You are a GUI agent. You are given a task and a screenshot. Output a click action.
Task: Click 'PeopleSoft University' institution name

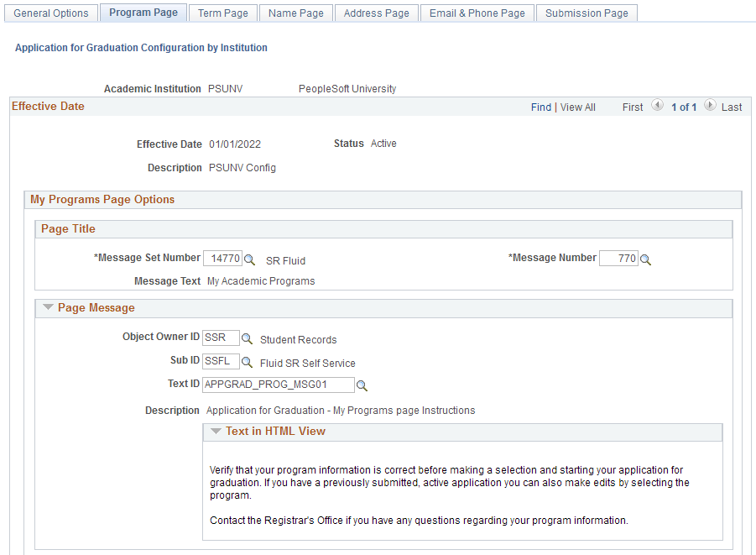[347, 89]
